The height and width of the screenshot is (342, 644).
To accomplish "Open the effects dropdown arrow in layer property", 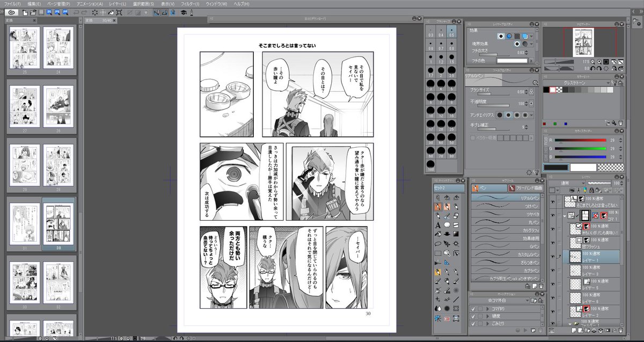I will pos(531,36).
